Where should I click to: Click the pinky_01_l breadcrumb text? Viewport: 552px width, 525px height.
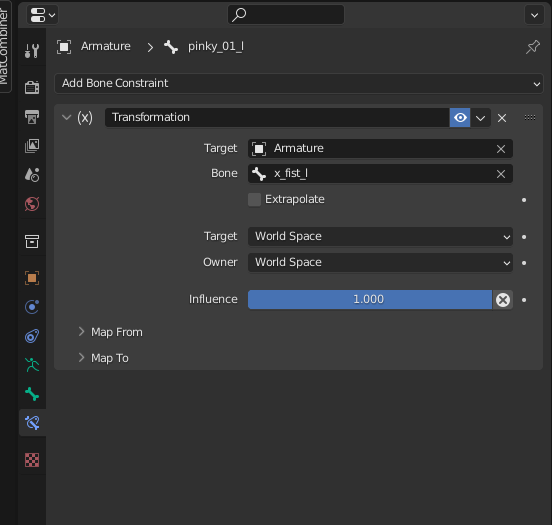(216, 47)
